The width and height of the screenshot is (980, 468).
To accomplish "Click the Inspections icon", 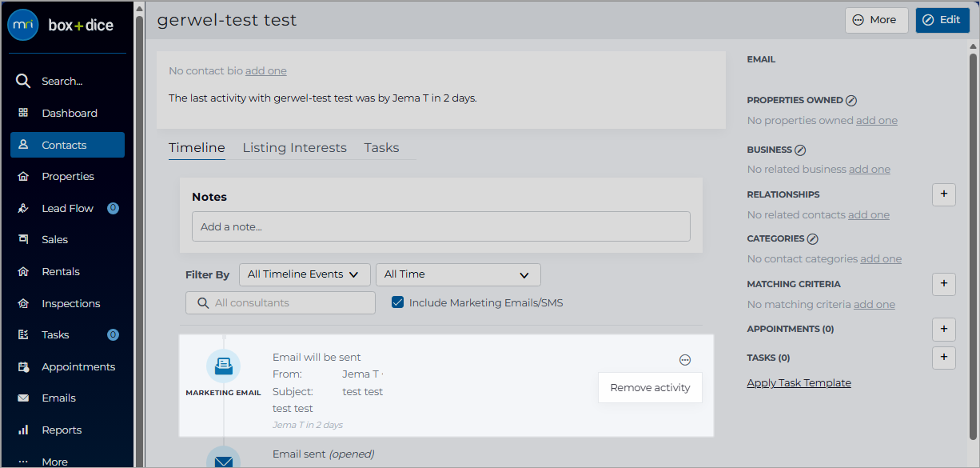I will [x=23, y=303].
